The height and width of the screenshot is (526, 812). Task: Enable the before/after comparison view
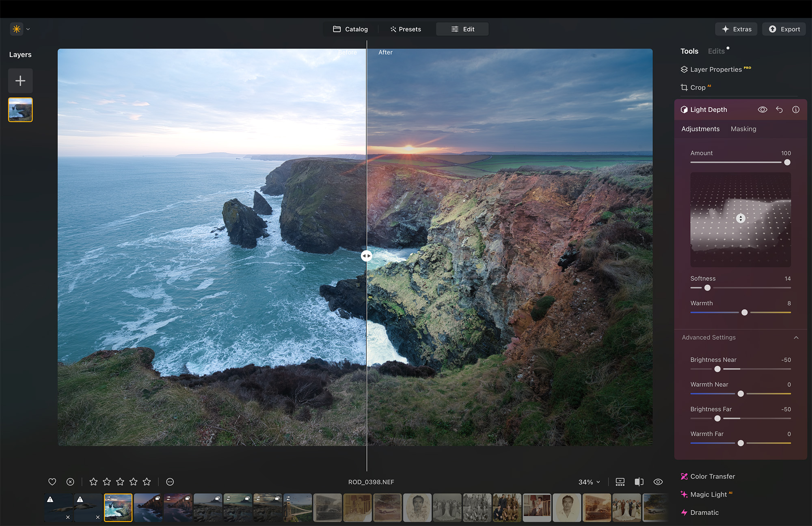(639, 482)
